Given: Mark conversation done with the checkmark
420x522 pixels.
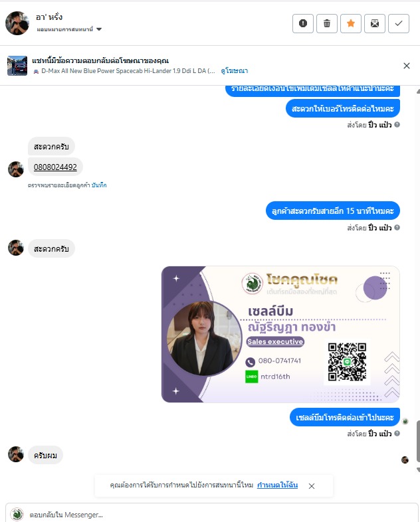Looking at the screenshot, I should coord(399,24).
